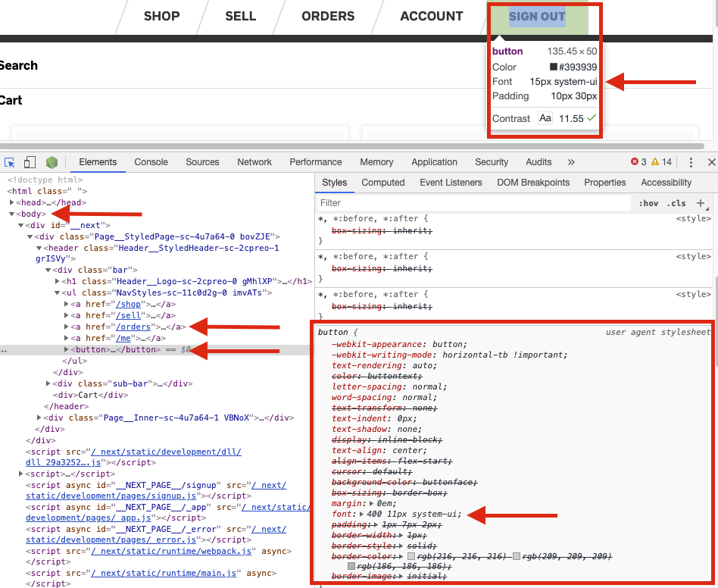Select the Styles sidebar tab
This screenshot has height=588, width=718.
click(x=334, y=183)
